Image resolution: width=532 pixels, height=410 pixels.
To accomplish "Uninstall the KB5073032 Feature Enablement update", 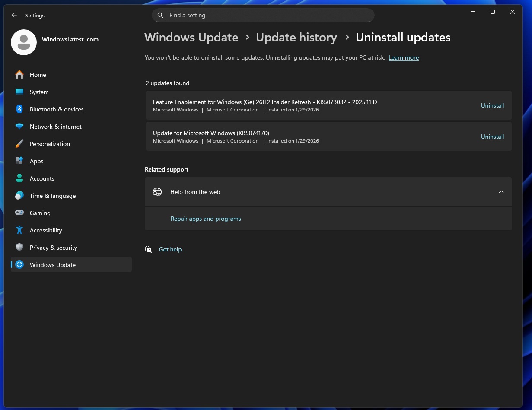I will tap(492, 105).
